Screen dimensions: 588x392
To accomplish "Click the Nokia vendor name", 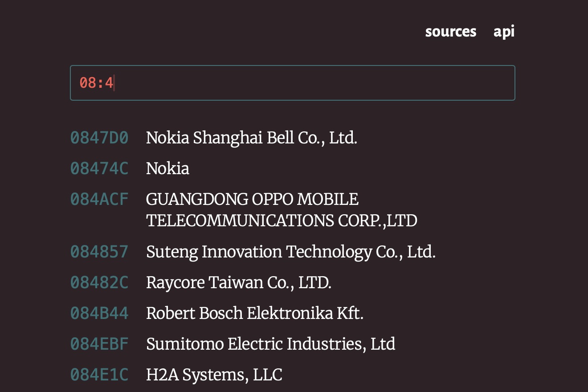I will (x=167, y=168).
